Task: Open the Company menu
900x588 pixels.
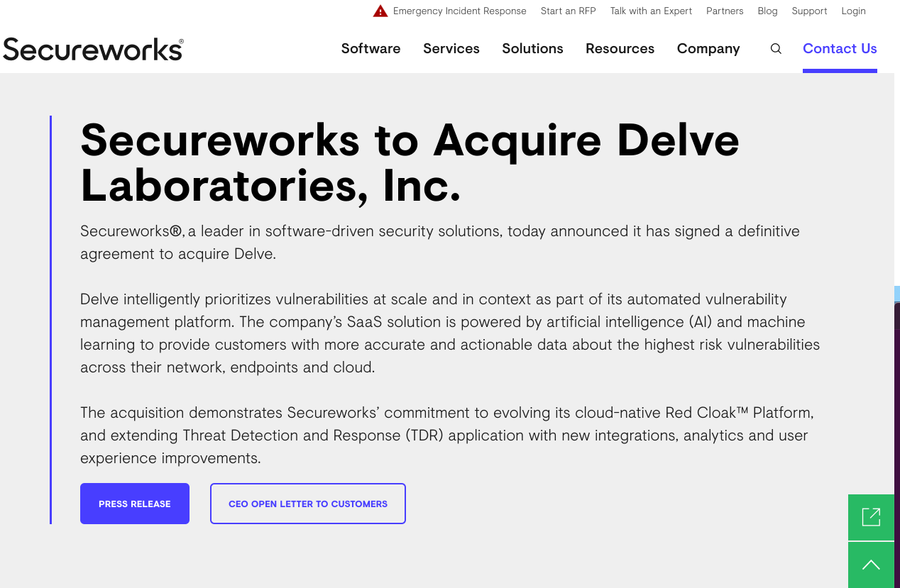Action: [x=708, y=49]
